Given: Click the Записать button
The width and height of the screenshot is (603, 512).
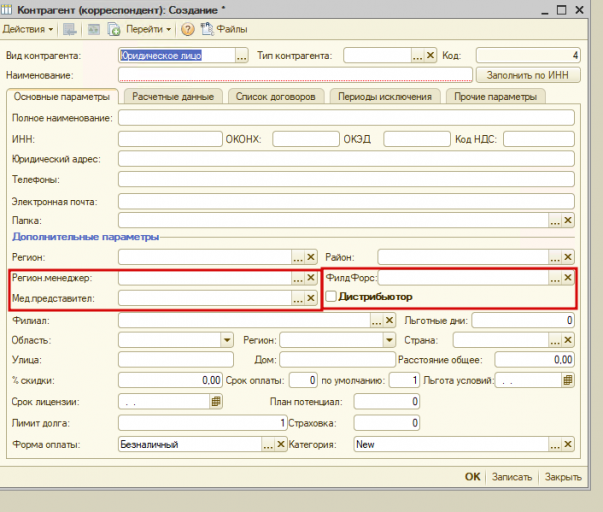Looking at the screenshot, I should point(512,477).
